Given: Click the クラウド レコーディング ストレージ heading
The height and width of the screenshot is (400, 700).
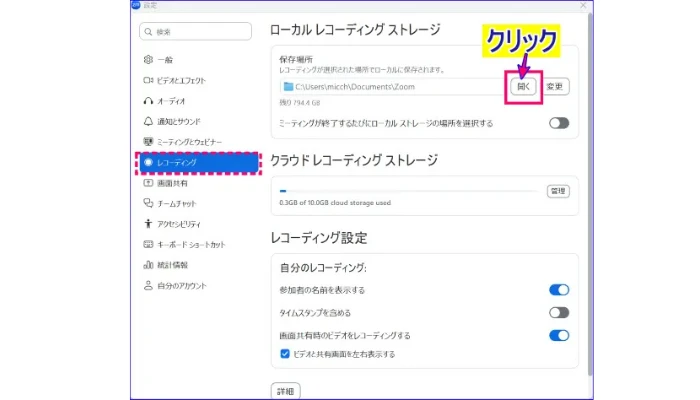Looking at the screenshot, I should (x=354, y=160).
